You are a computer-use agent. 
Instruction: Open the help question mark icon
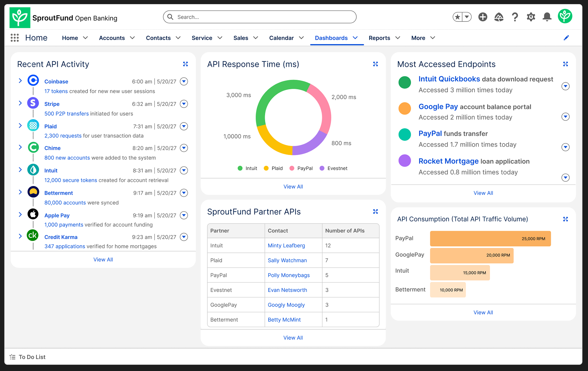(x=515, y=17)
